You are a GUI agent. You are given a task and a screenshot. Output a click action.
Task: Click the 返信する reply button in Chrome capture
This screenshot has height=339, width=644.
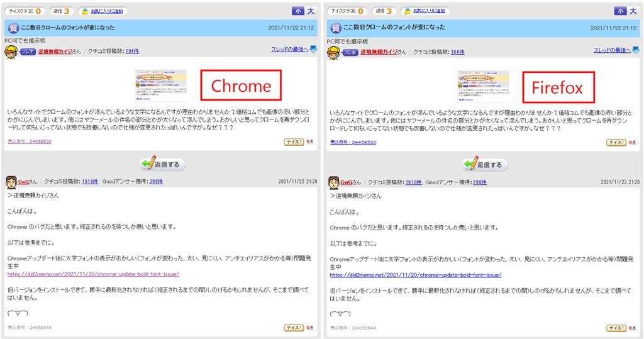click(x=162, y=164)
